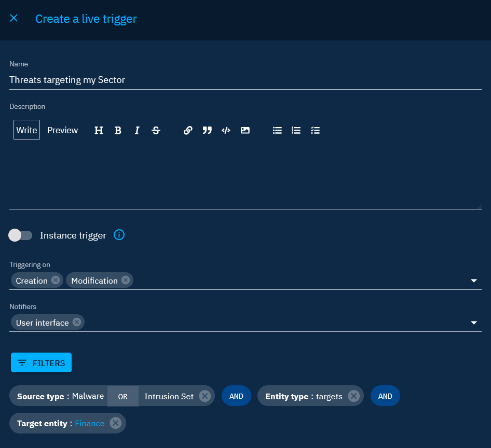Insert an image into the description
This screenshot has width=491, height=448.
click(245, 131)
